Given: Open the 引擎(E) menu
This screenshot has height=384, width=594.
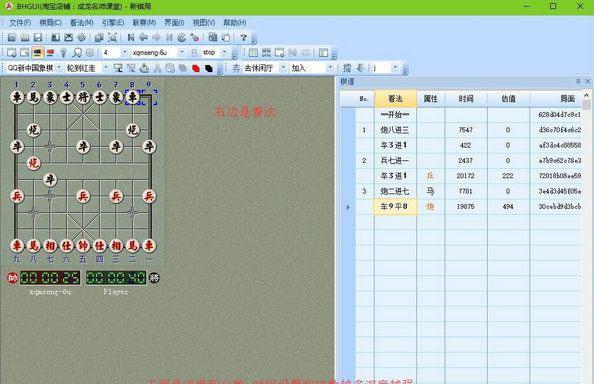Looking at the screenshot, I should click(113, 23).
